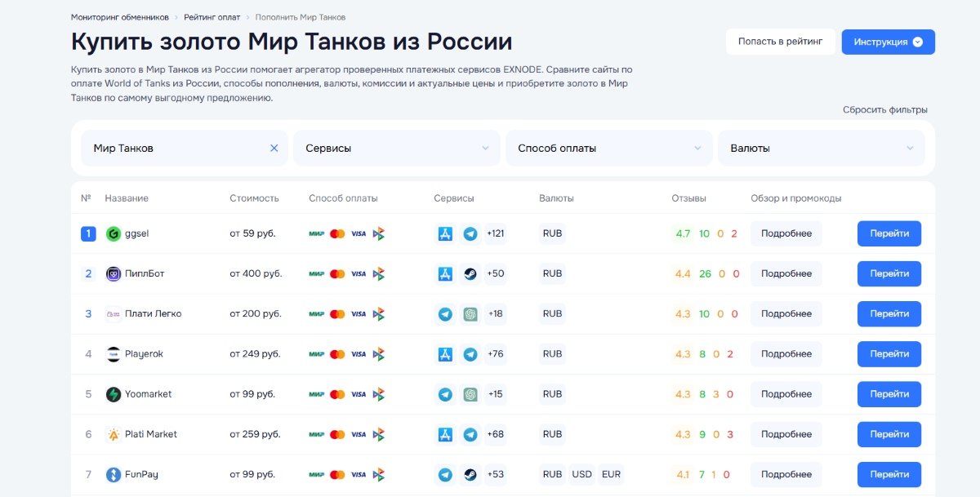980x497 pixels.
Task: Open the Сервисы dropdown filter
Action: tap(397, 148)
